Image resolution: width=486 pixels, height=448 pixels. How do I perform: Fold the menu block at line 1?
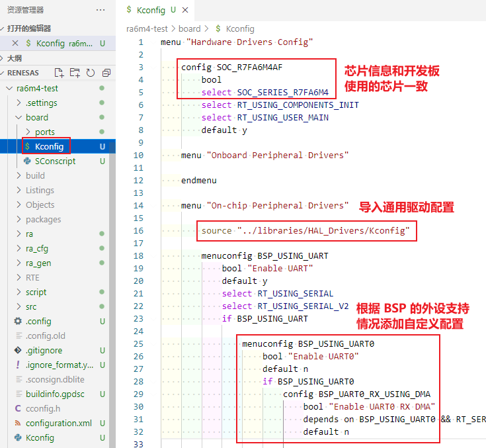tap(153, 42)
